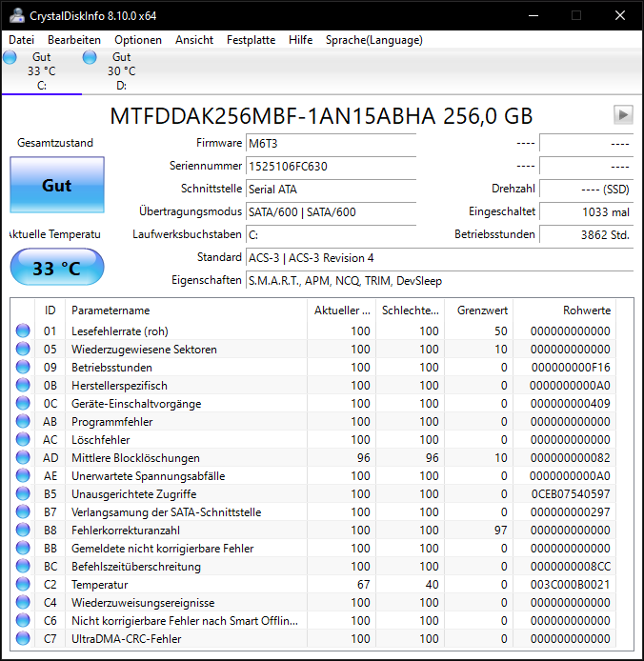Image resolution: width=644 pixels, height=661 pixels.
Task: Click threshold value 97 in Fehlerkorrekturanzahl row
Action: (500, 531)
